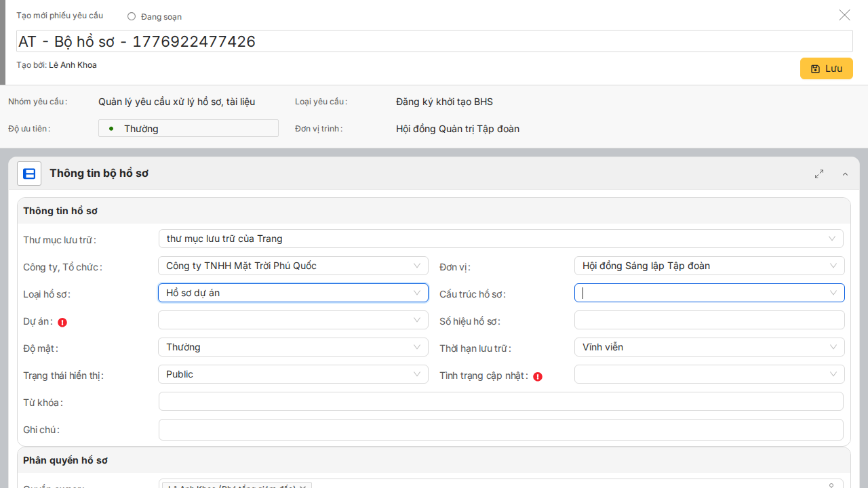Open the Thời hạn lưu trữ dropdown
Screen dimensions: 868x488
[x=709, y=347]
